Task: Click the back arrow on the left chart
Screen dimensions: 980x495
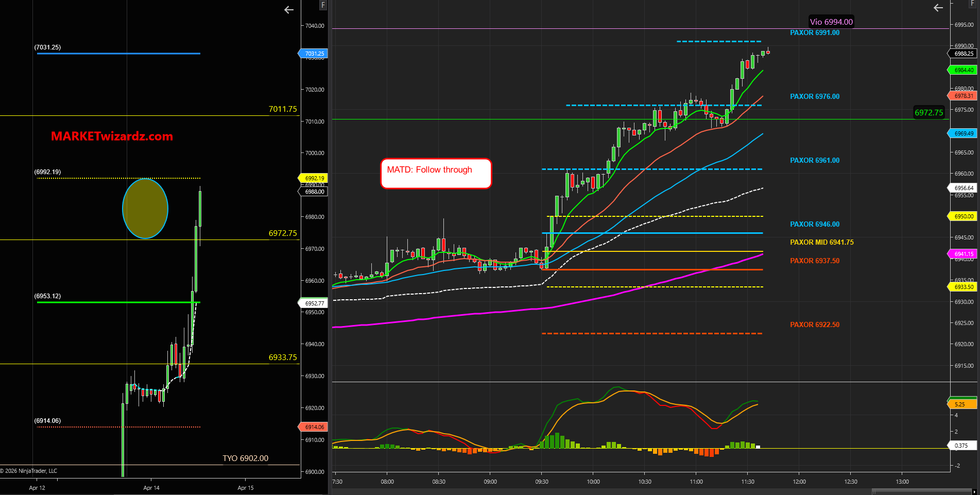Action: 289,10
